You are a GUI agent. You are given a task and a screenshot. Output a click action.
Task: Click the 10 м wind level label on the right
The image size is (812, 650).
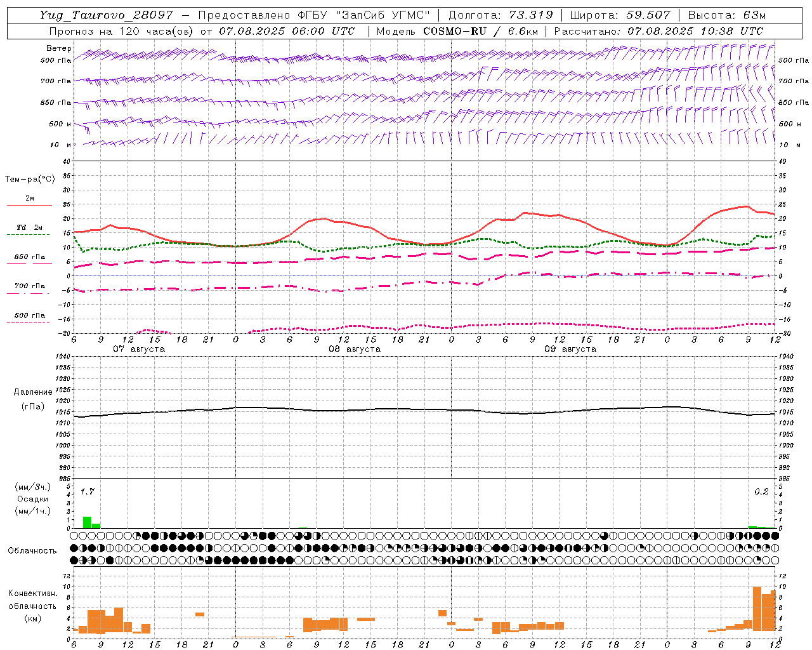(789, 145)
